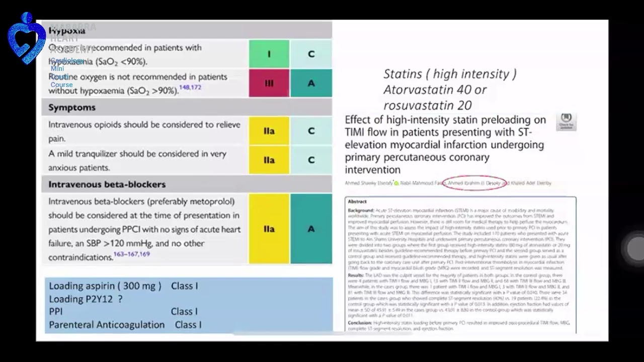
Task: Click the green ORCID icon beside Elserafy
Action: tap(396, 183)
